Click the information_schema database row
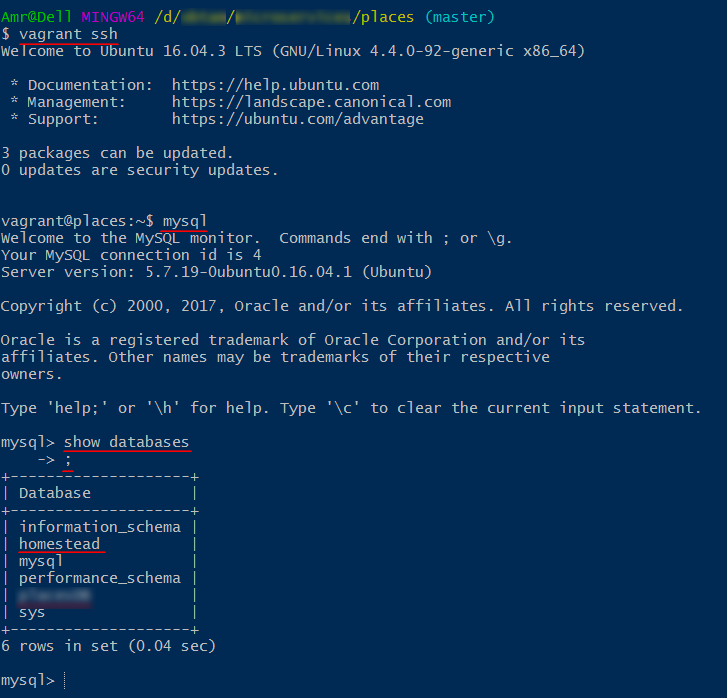The image size is (727, 698). point(100,527)
